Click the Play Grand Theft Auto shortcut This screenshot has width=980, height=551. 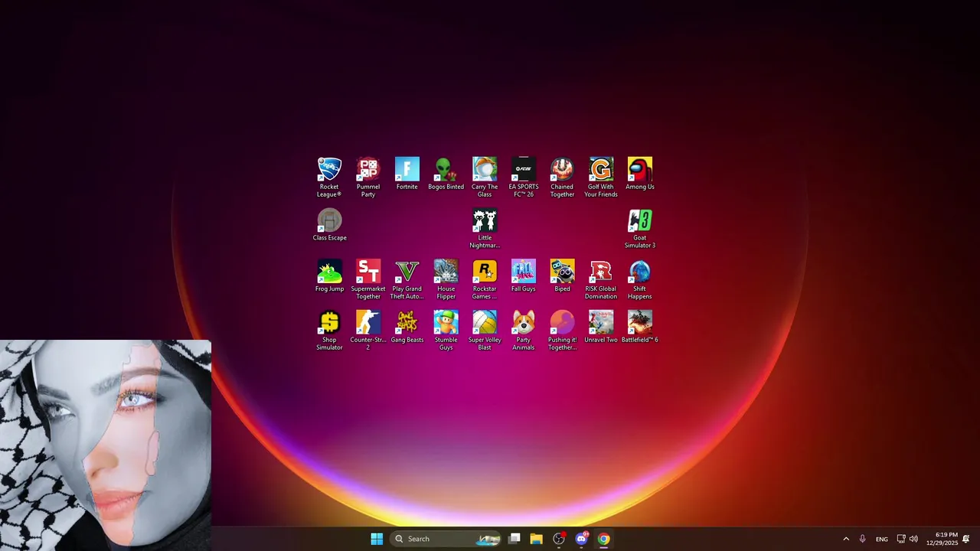(407, 279)
